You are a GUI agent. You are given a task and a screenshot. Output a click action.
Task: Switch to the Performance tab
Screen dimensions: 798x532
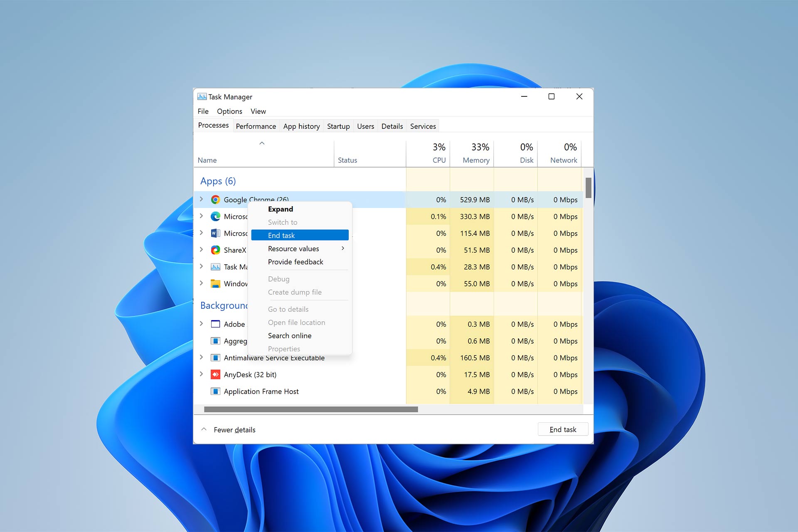coord(256,126)
